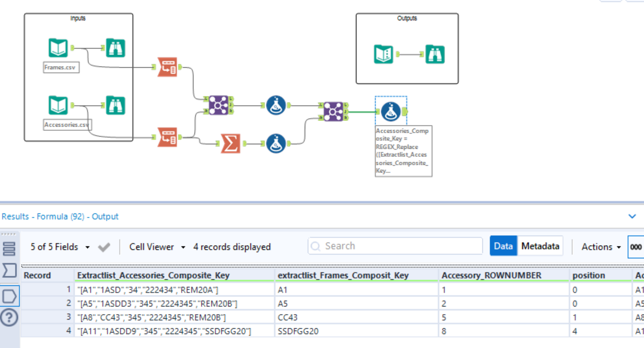
Task: Collapse the Results pane using the chevron
Action: [632, 216]
